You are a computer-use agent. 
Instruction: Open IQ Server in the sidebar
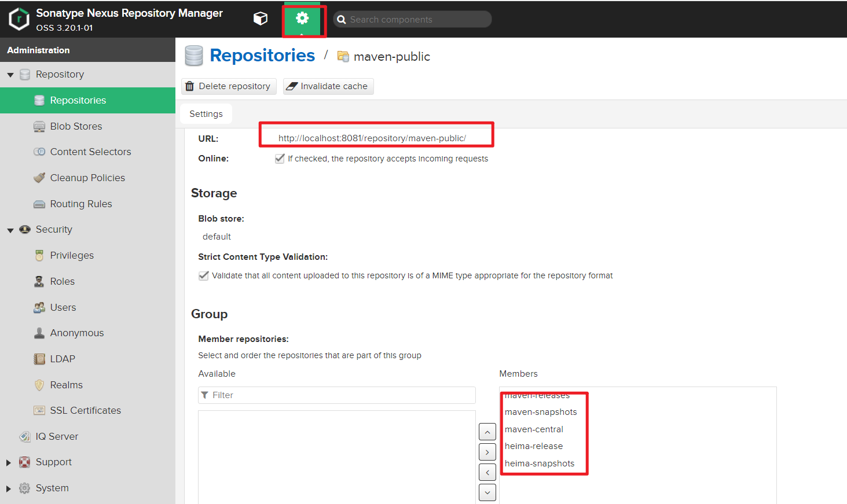point(87,436)
